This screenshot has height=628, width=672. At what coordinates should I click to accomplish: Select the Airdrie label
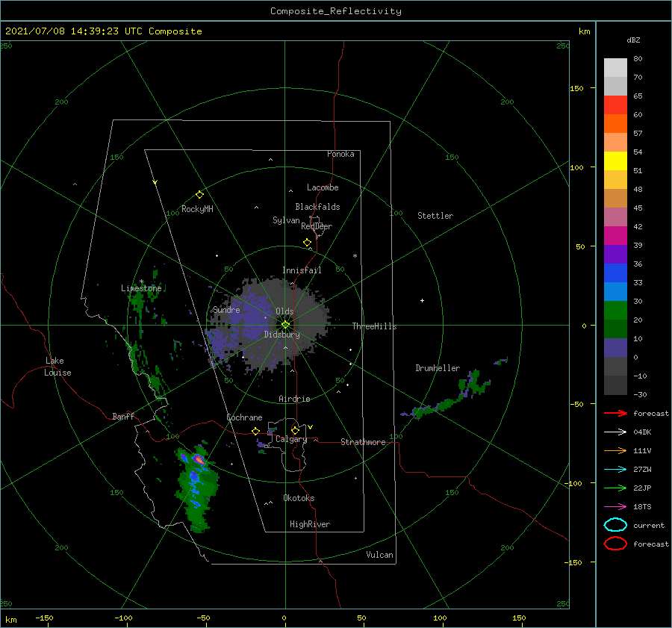pos(294,399)
